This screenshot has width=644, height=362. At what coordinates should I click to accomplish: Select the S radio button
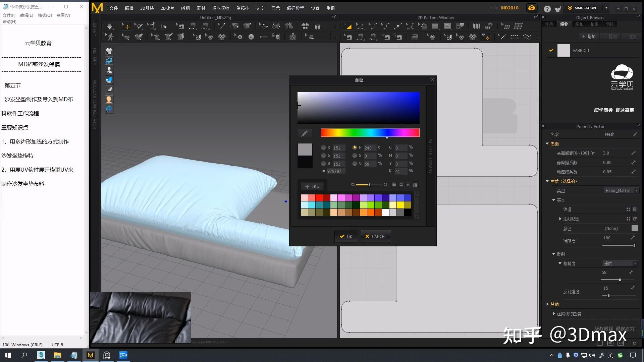(x=355, y=156)
